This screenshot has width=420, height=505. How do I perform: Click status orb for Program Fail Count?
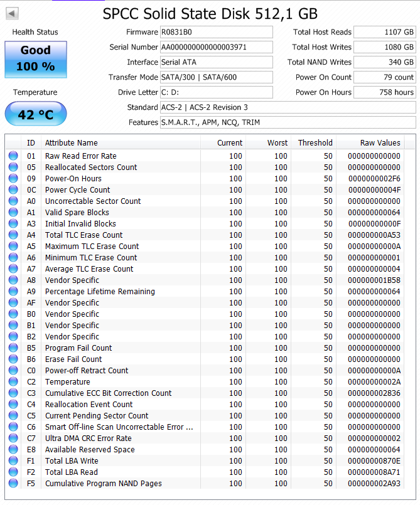click(13, 348)
